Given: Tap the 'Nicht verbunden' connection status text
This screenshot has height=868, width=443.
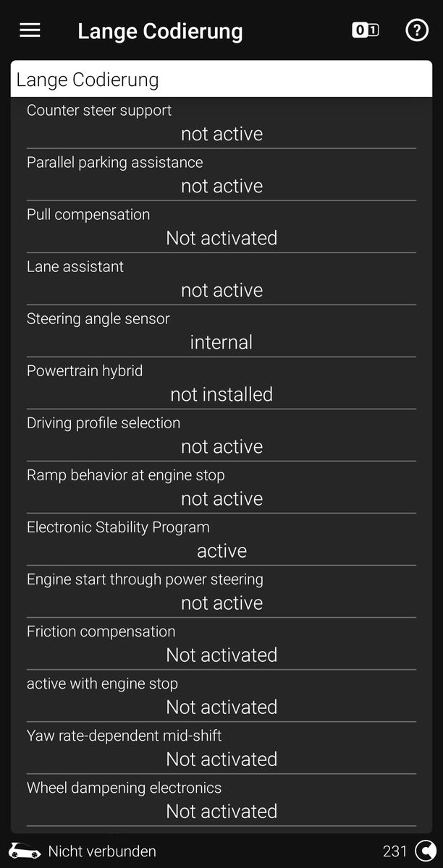Looking at the screenshot, I should 102,851.
